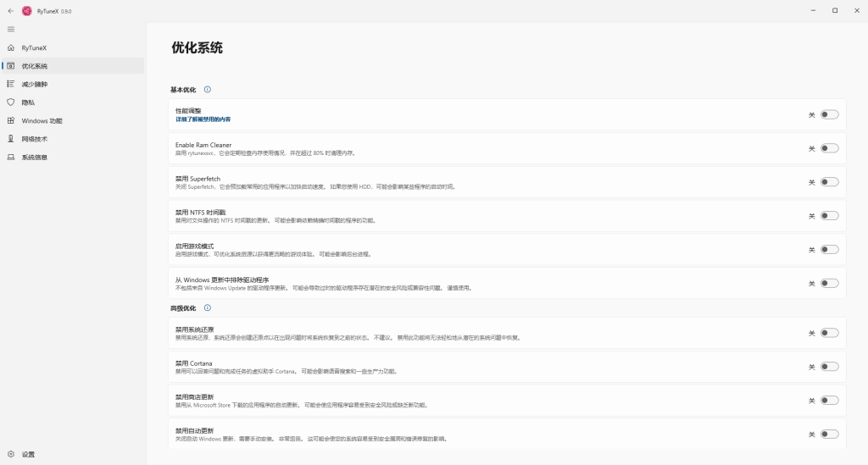Click the back arrow in title bar
The width and height of the screenshot is (868, 465).
coord(10,10)
